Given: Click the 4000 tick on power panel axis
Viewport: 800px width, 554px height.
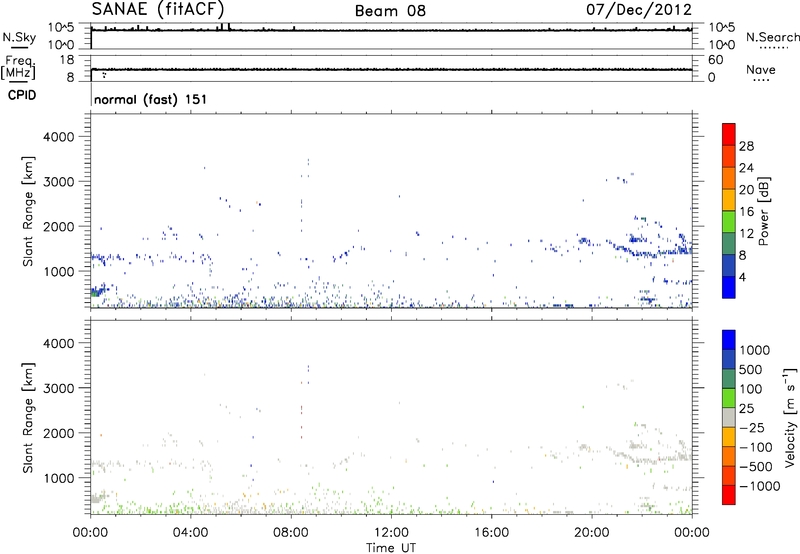Looking at the screenshot, I should click(x=59, y=137).
